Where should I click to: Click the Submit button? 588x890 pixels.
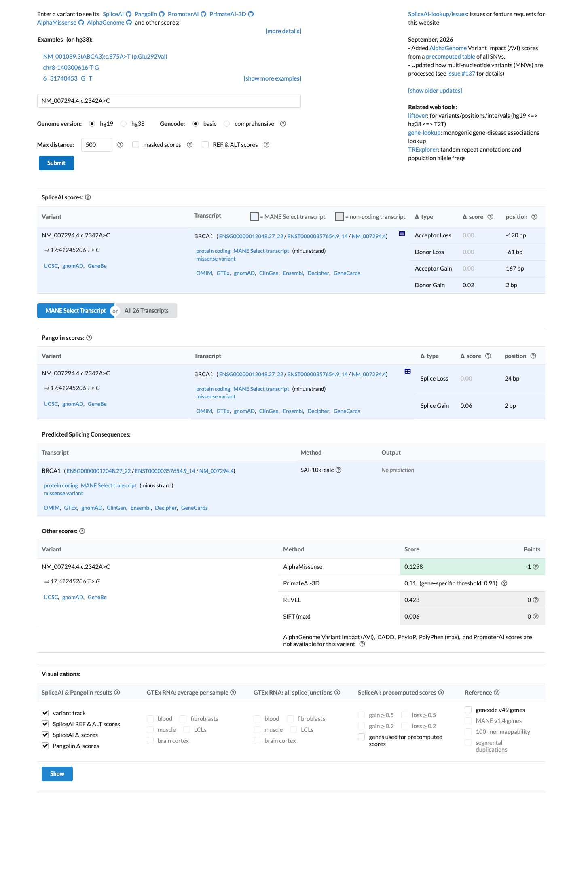point(56,163)
